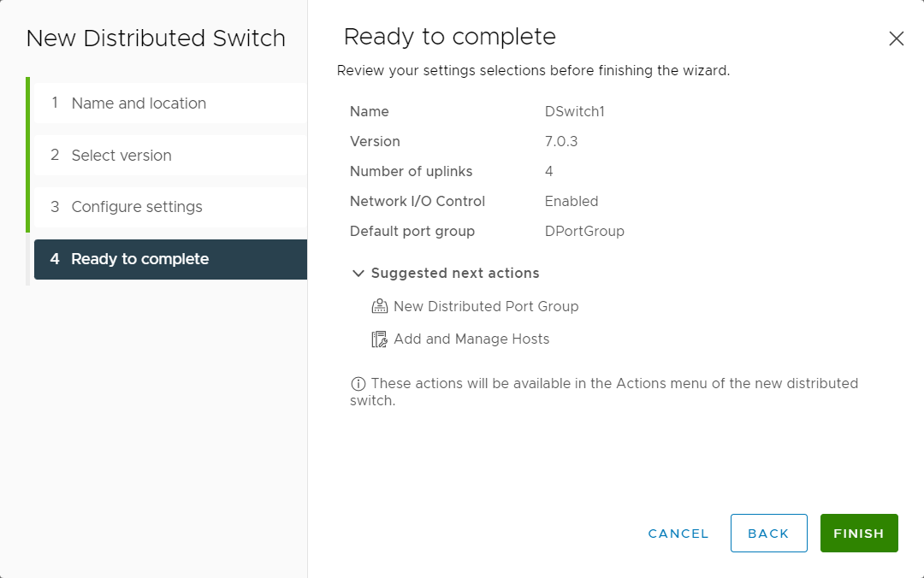Go to step 1 Name and location
The image size is (924, 578).
(x=170, y=103)
